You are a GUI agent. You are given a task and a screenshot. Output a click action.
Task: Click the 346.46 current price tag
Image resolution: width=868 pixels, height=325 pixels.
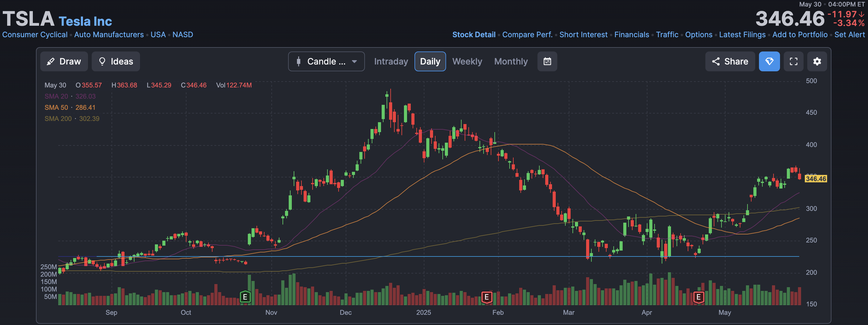click(x=815, y=179)
